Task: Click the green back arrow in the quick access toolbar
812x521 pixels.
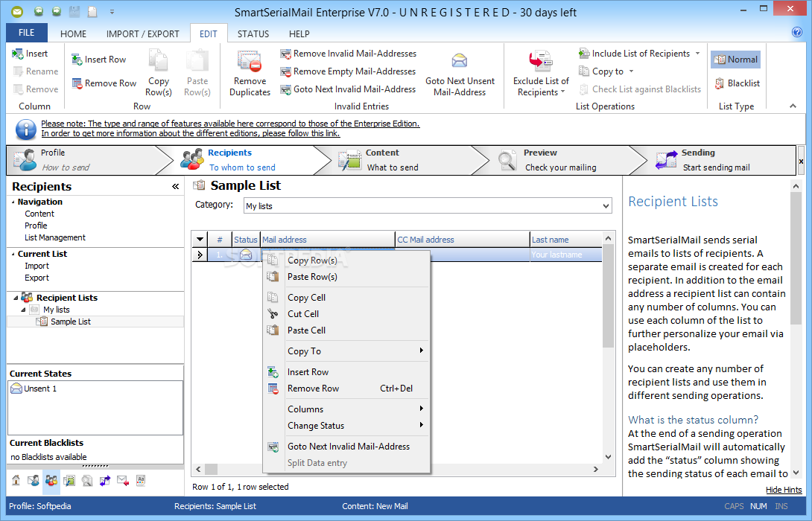Action: pos(38,11)
